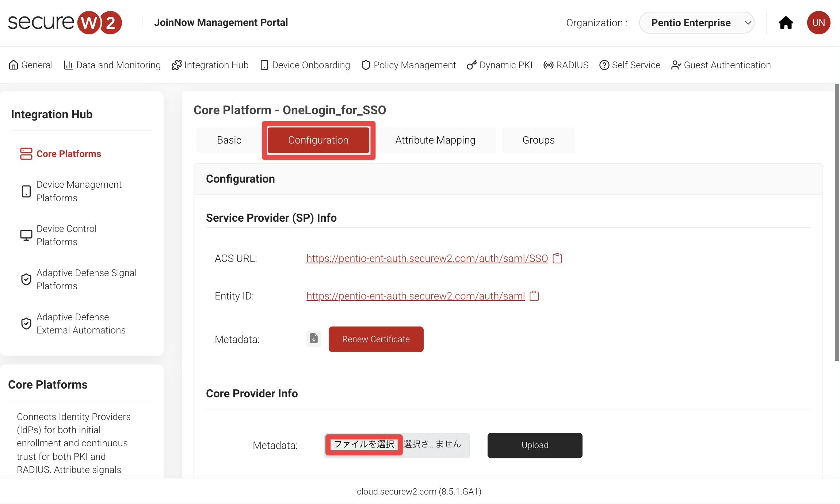Click the Policy Management shield icon
This screenshot has height=504, width=840.
[x=366, y=65]
